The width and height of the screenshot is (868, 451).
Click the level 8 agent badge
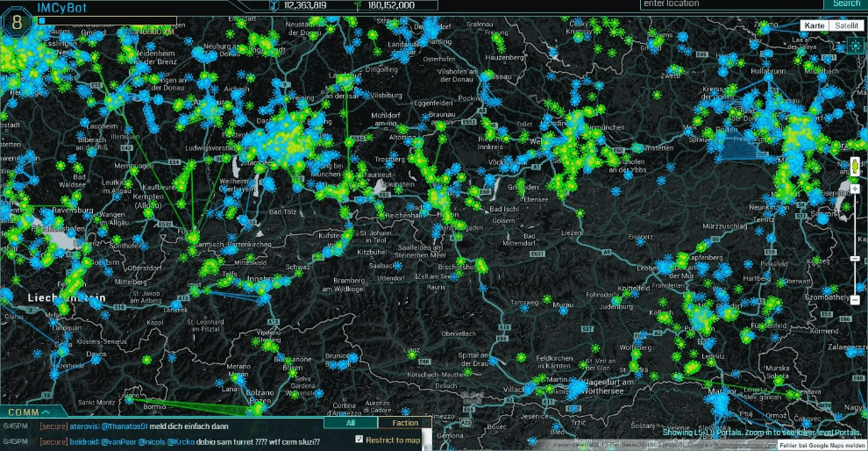16,22
